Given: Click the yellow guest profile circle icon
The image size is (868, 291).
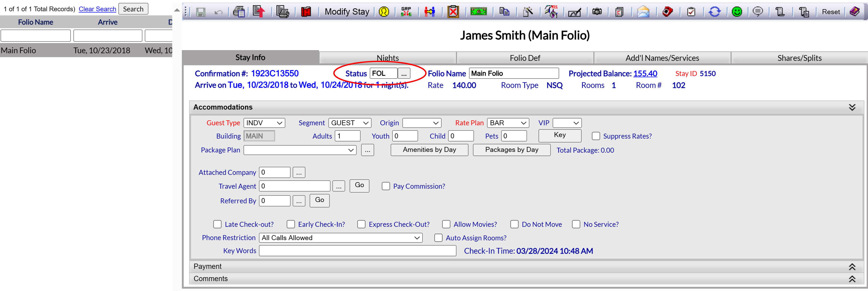Looking at the screenshot, I should tap(384, 12).
